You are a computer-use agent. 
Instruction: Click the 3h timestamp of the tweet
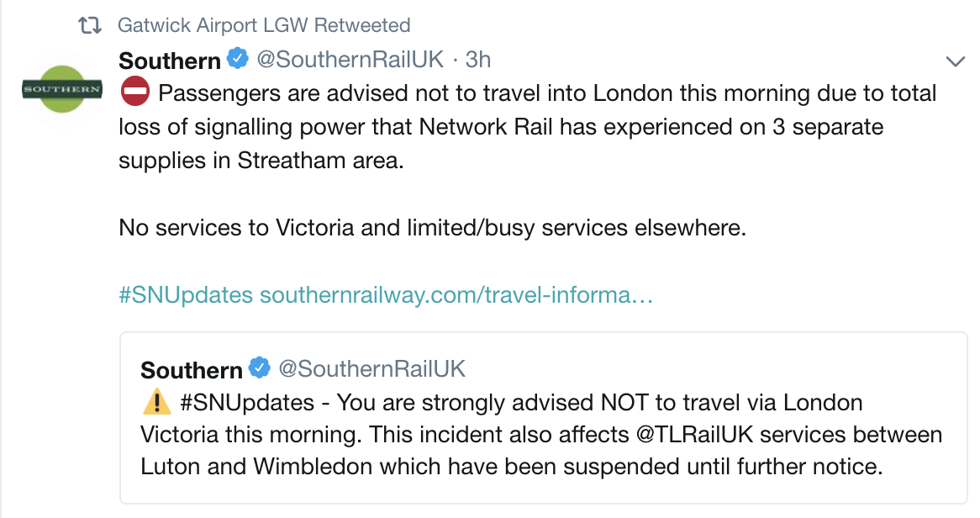pos(478,61)
